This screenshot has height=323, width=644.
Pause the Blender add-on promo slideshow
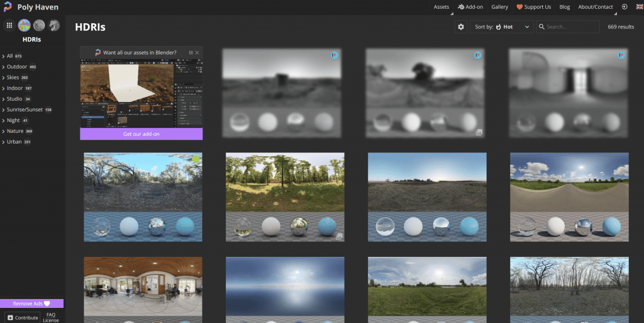pos(191,53)
